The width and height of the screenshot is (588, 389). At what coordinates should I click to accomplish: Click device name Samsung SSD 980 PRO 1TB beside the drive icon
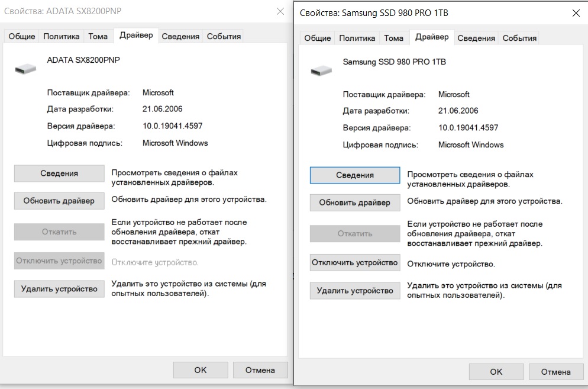(395, 62)
